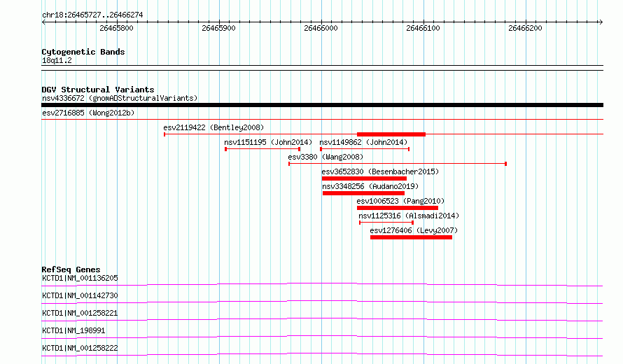Open nsv1151195 (John2014) variant label
623x364 pixels.
tap(268, 142)
